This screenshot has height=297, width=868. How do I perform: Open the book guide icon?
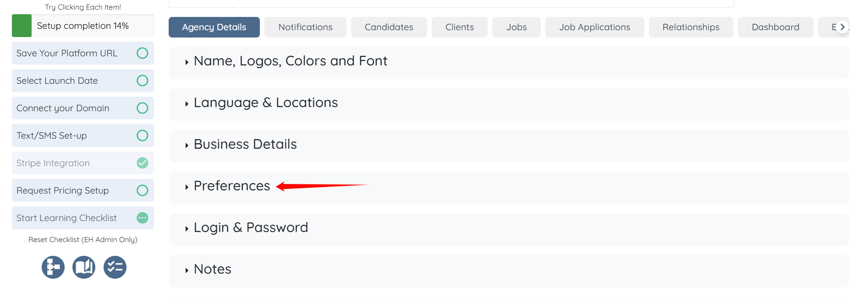pyautogui.click(x=84, y=267)
